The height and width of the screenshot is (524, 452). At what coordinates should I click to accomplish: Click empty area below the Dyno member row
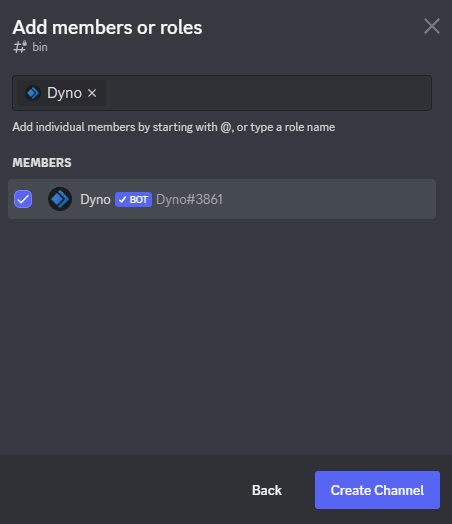(222, 334)
